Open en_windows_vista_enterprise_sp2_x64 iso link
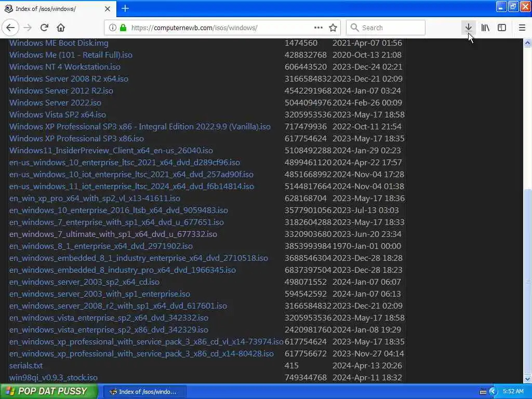The image size is (532, 399). tap(109, 318)
